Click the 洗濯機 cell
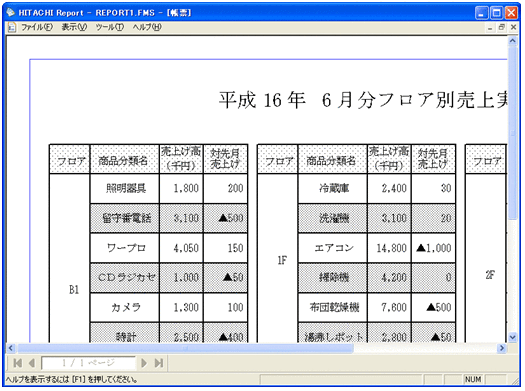 click(x=333, y=218)
